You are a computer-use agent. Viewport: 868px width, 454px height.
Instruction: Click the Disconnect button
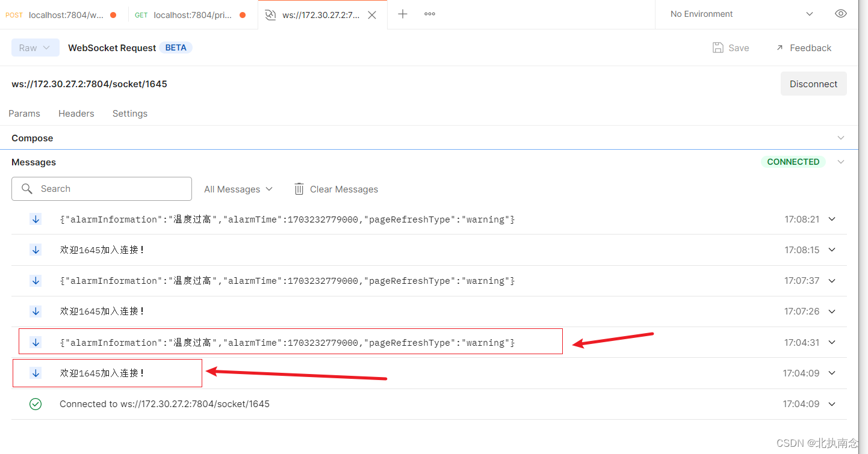point(814,84)
